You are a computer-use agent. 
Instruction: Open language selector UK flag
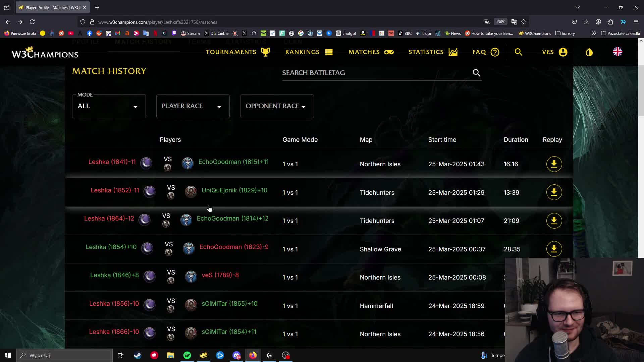tap(618, 52)
